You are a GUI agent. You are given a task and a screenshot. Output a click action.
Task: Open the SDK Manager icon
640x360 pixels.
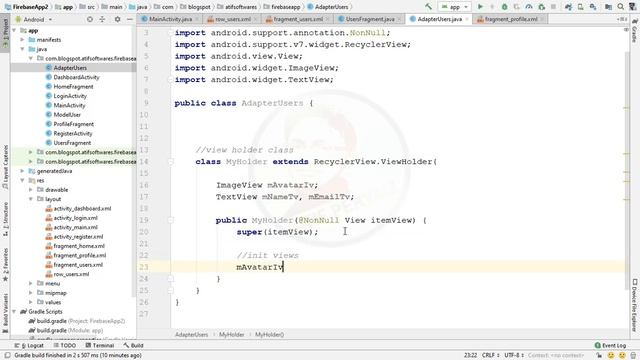click(593, 7)
